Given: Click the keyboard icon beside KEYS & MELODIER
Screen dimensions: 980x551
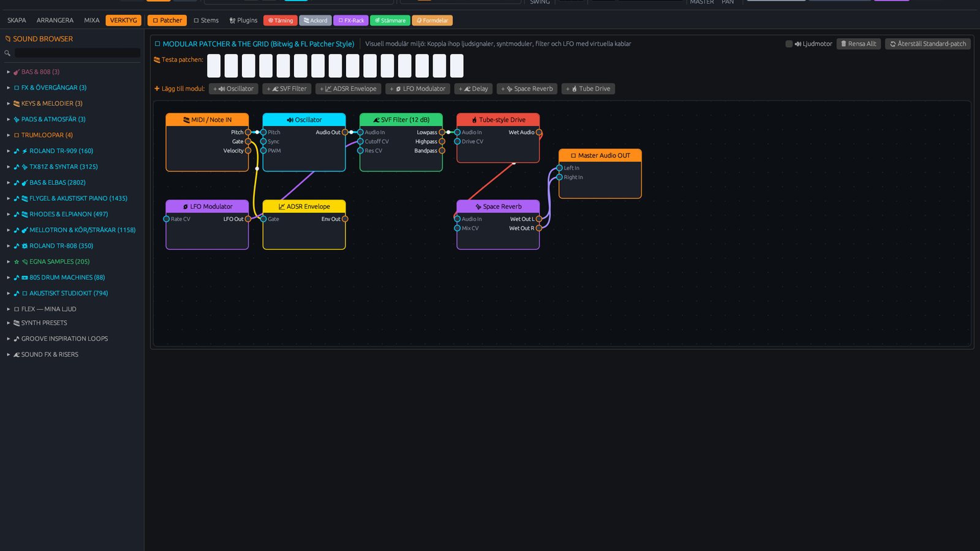Looking at the screenshot, I should [17, 103].
